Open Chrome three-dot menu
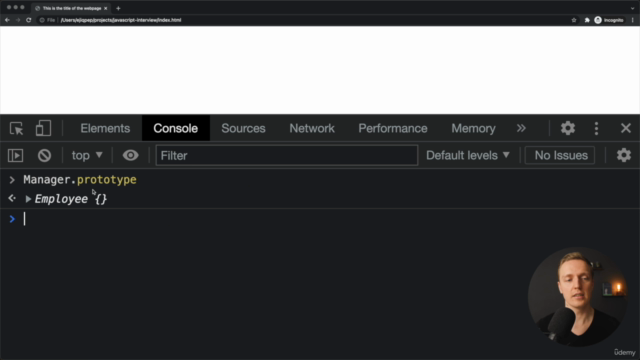This screenshot has height=360, width=640. (633, 20)
